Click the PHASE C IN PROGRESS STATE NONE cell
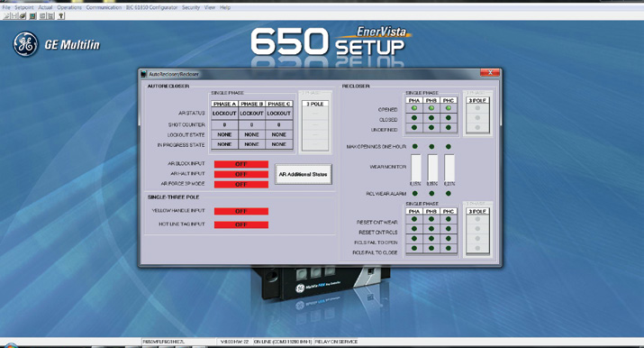The image size is (644, 348). [x=279, y=144]
